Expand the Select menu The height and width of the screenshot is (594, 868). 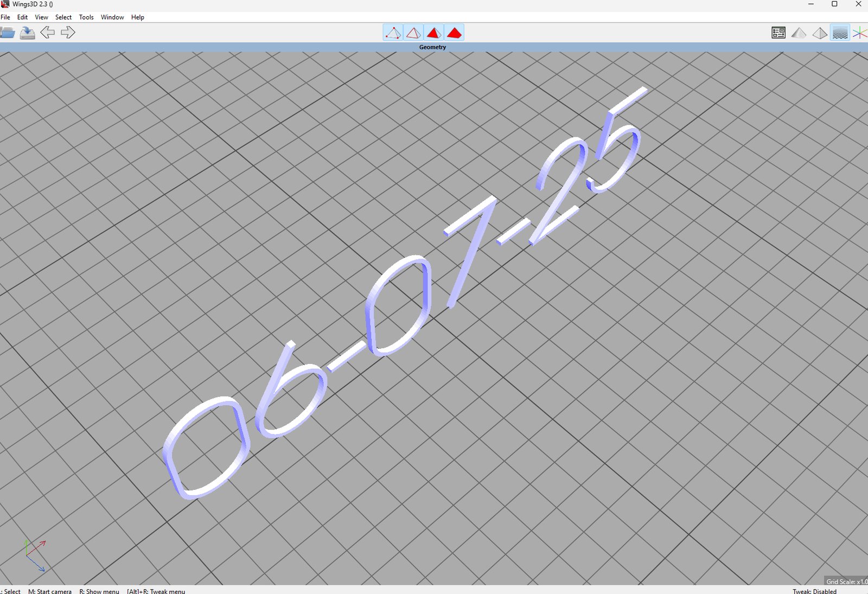63,17
